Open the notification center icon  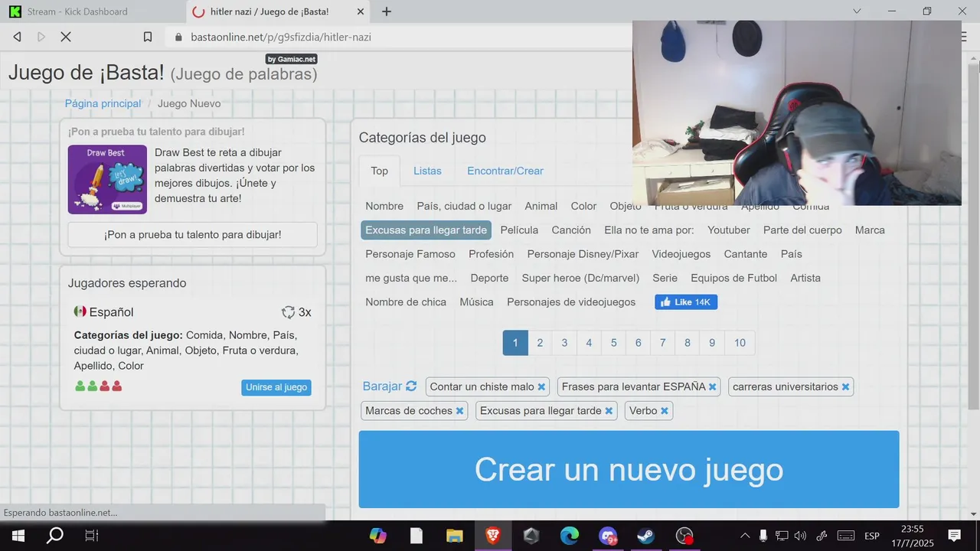[955, 536]
